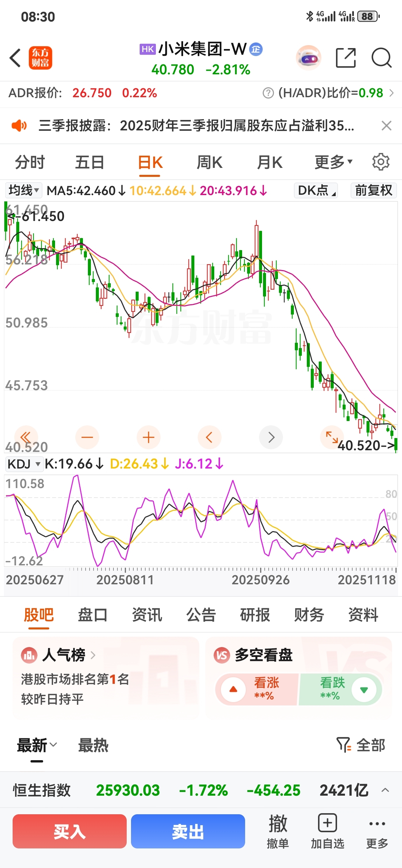This screenshot has height=868, width=402.
Task: Tap the ADR报价 26.750 value
Action: [92, 93]
